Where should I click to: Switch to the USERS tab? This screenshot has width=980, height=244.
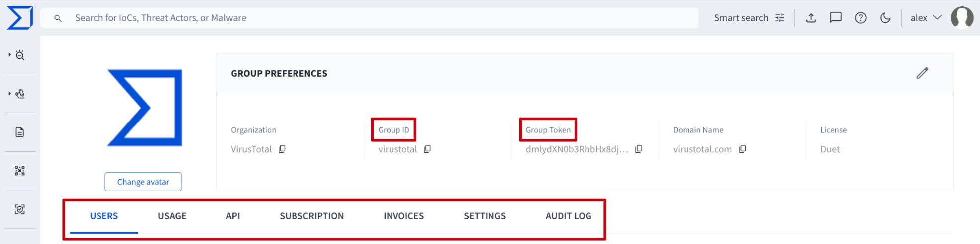(x=104, y=216)
